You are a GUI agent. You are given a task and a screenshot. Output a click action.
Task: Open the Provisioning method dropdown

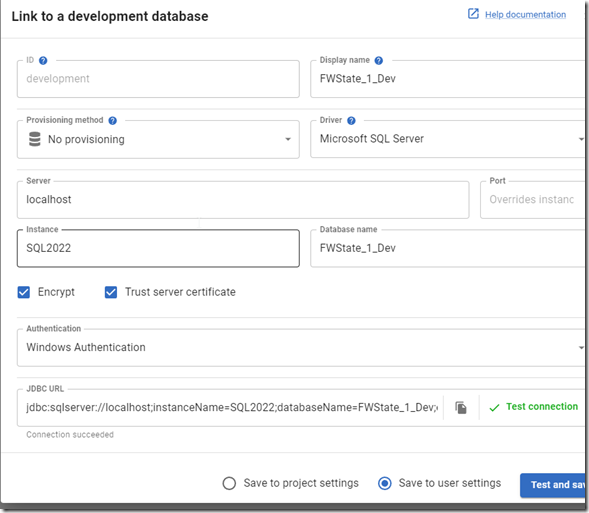[x=158, y=139]
